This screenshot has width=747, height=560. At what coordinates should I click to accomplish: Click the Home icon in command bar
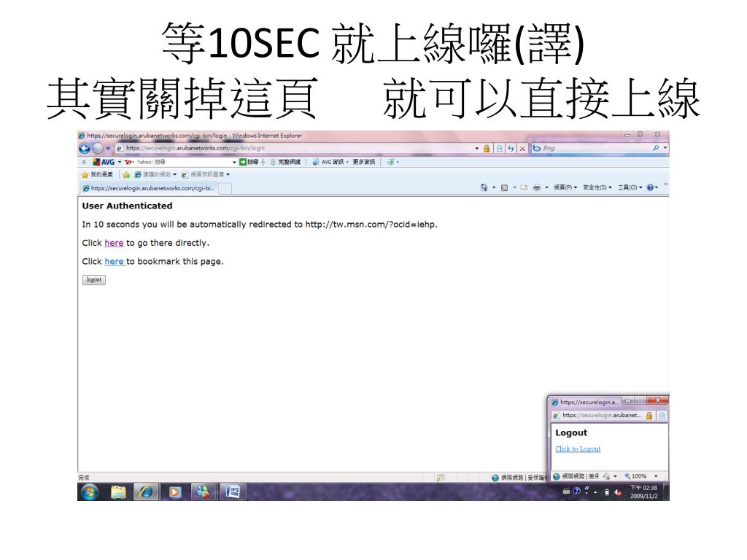pyautogui.click(x=484, y=187)
